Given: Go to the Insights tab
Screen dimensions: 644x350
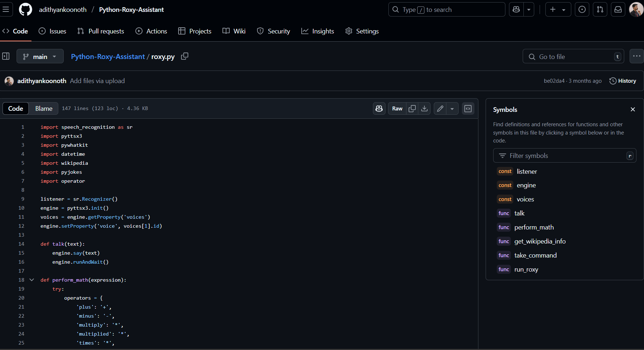Looking at the screenshot, I should (318, 31).
